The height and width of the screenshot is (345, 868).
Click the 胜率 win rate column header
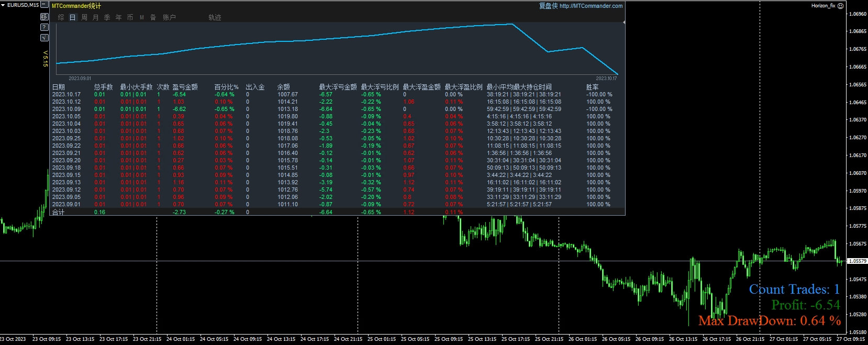tap(592, 87)
